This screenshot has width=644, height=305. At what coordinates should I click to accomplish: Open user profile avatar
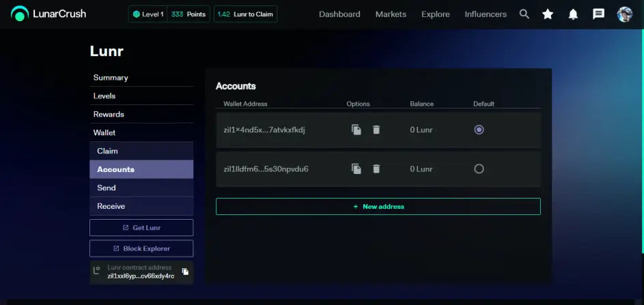click(x=625, y=14)
